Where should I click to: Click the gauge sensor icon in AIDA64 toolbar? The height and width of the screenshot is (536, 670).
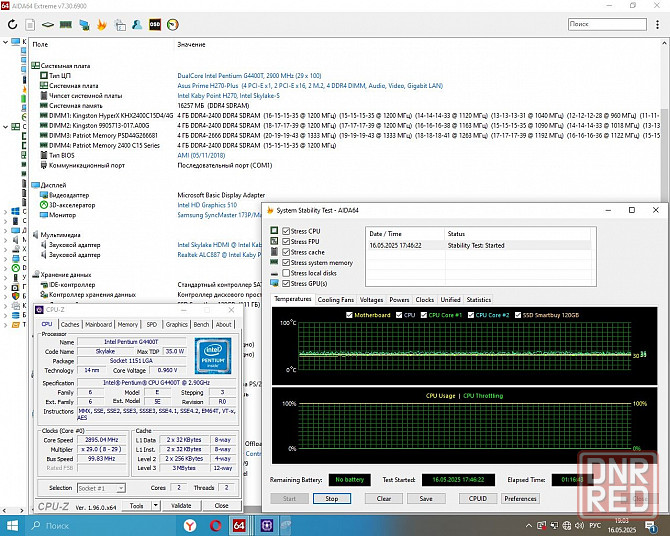pyautogui.click(x=173, y=25)
